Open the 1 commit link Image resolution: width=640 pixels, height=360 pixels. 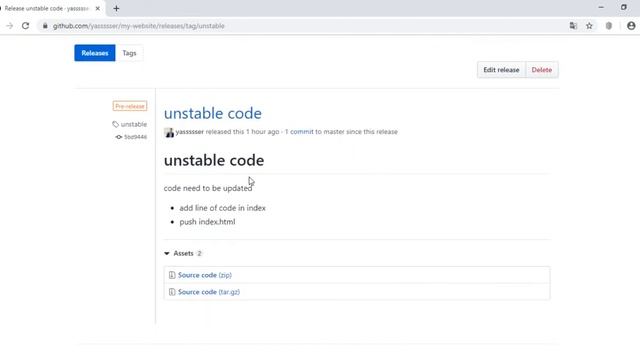pyautogui.click(x=299, y=132)
